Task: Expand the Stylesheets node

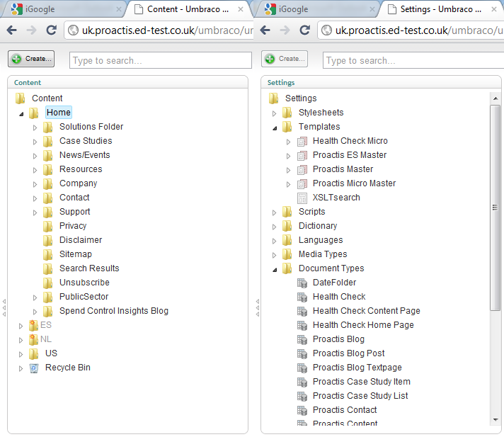Action: click(x=274, y=114)
